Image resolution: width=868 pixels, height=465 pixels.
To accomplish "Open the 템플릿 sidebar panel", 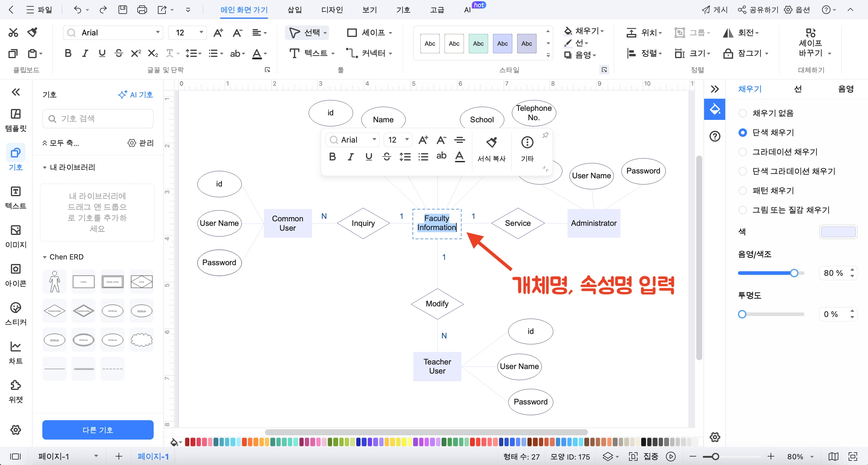I will click(x=15, y=120).
